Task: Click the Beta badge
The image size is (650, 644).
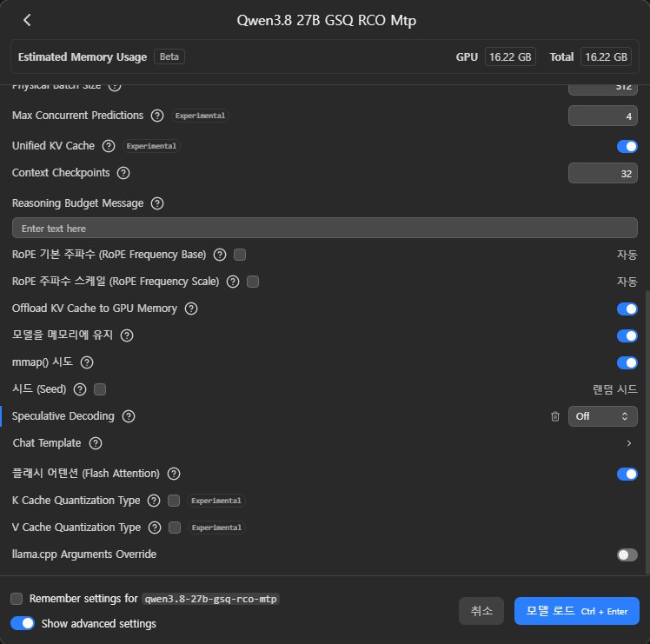Action: point(169,56)
